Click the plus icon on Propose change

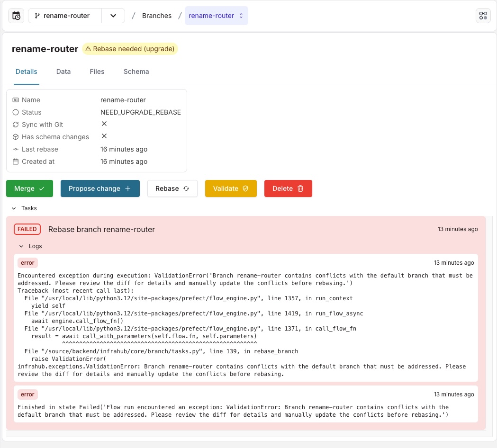129,188
